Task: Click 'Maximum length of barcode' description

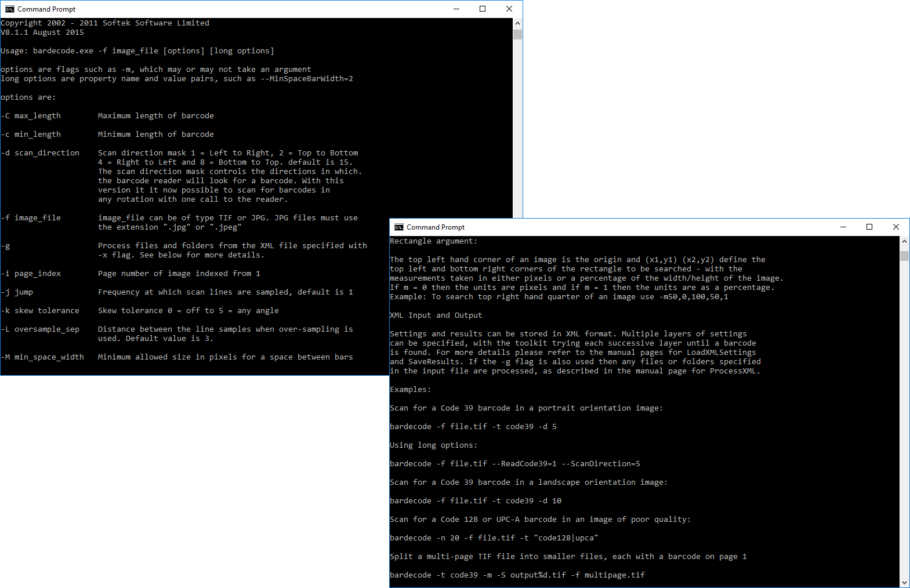Action: tap(156, 116)
